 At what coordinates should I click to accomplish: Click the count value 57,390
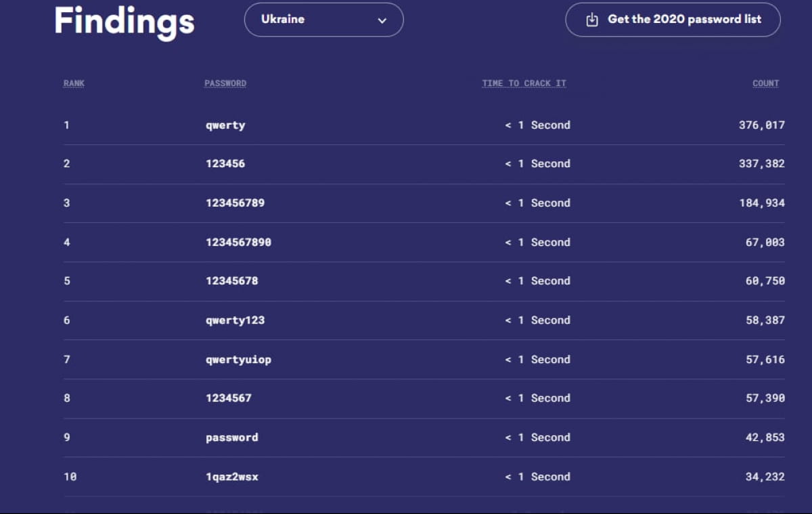[765, 398]
